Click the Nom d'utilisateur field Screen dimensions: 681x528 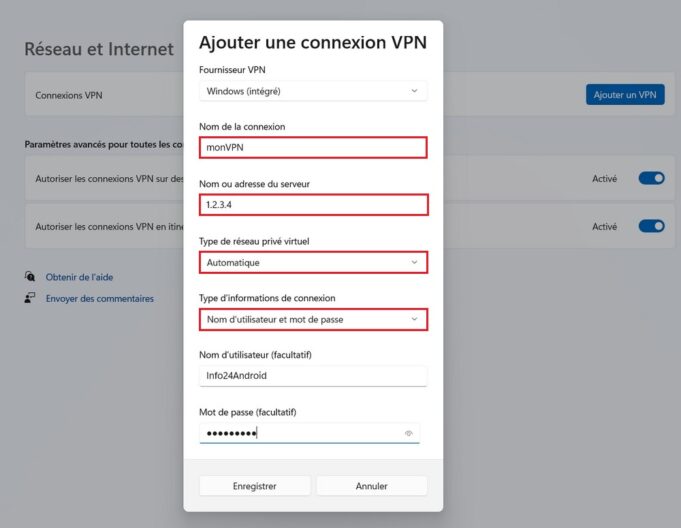click(x=313, y=376)
